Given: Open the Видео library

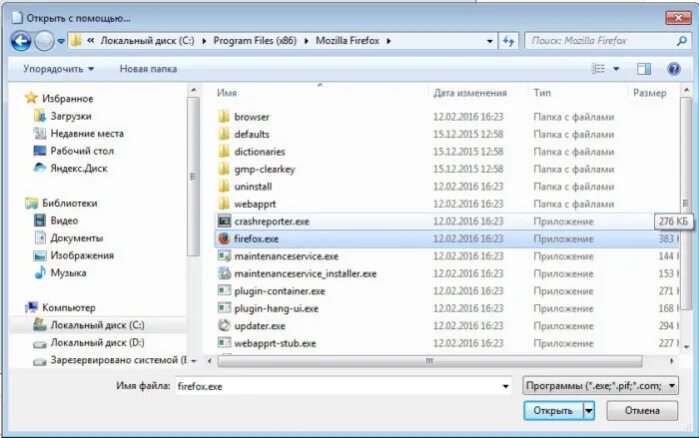Looking at the screenshot, I should (x=64, y=221).
